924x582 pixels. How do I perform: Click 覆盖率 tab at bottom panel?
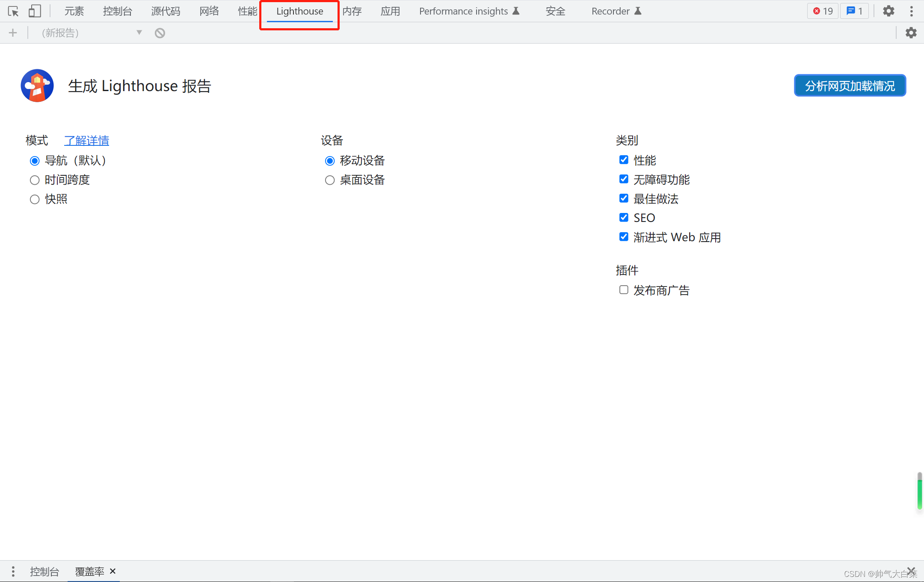click(88, 571)
